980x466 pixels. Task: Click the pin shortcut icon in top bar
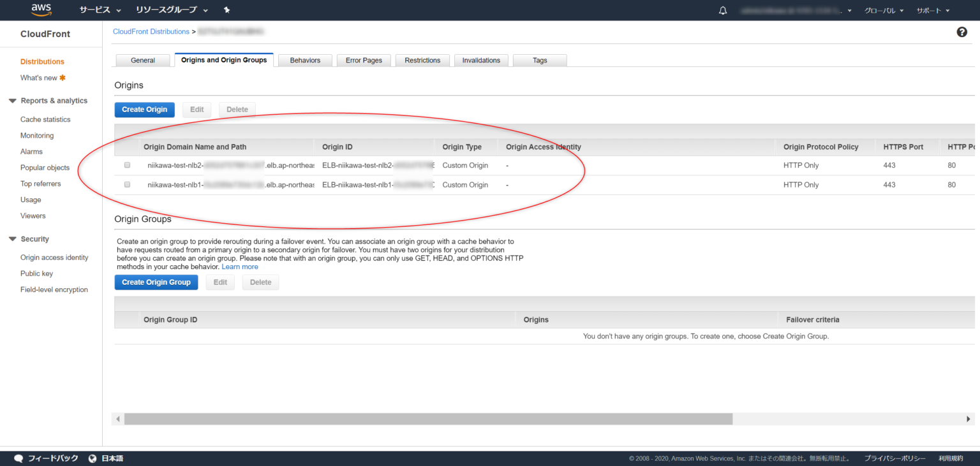click(227, 10)
